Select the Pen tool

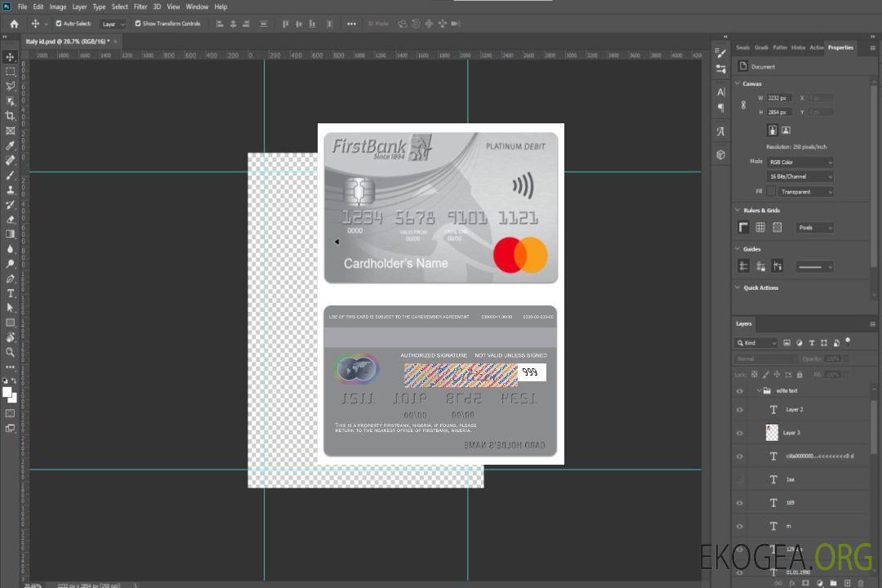click(x=10, y=278)
